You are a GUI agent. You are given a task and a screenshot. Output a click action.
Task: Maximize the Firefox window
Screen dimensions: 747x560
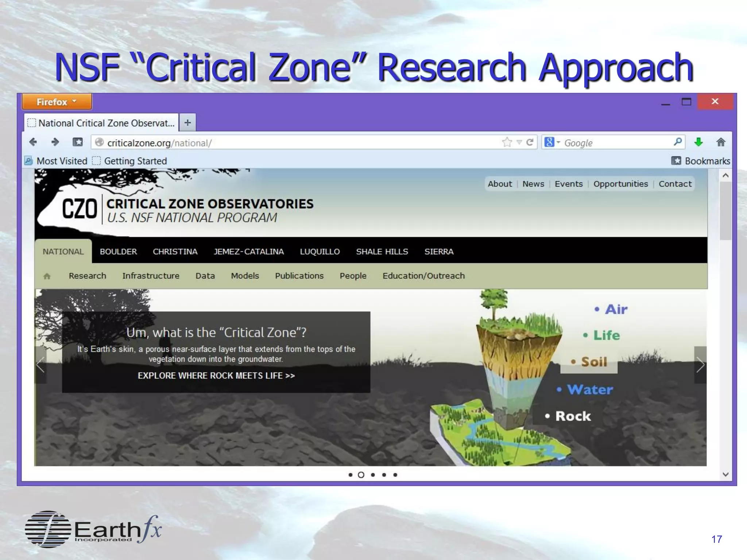tap(686, 102)
